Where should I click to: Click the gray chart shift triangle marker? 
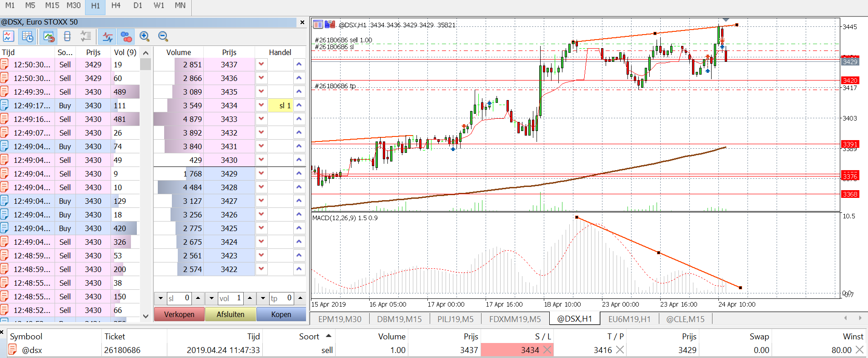click(726, 20)
